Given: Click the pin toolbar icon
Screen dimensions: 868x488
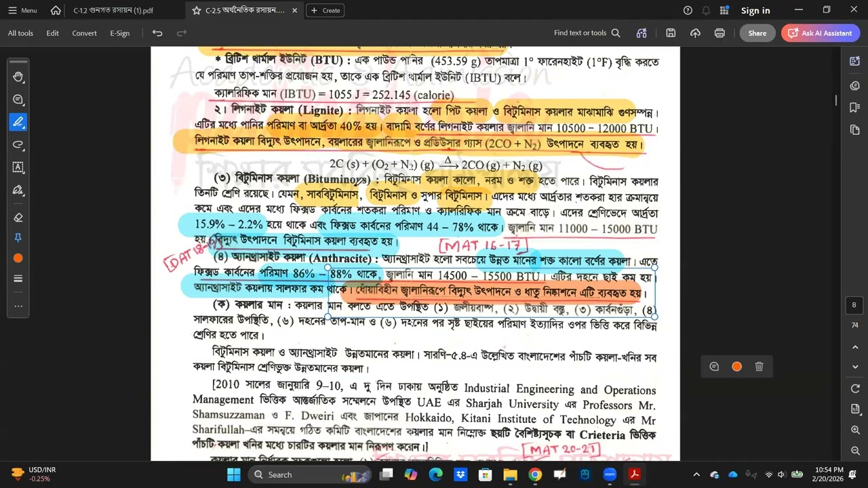Looking at the screenshot, I should point(18,237).
